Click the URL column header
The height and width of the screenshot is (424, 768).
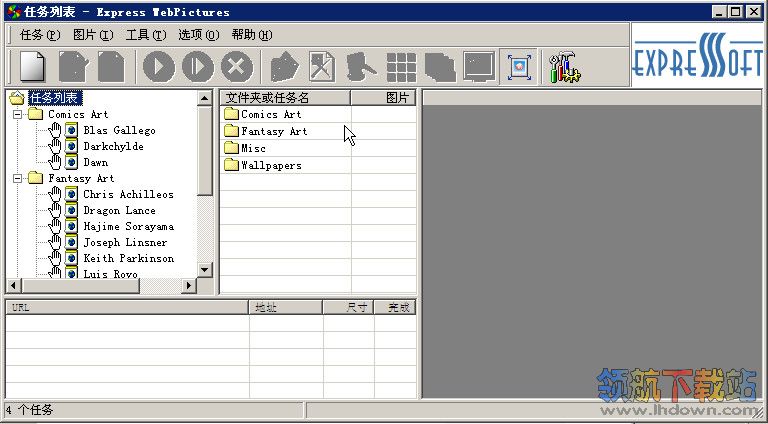tap(127, 307)
